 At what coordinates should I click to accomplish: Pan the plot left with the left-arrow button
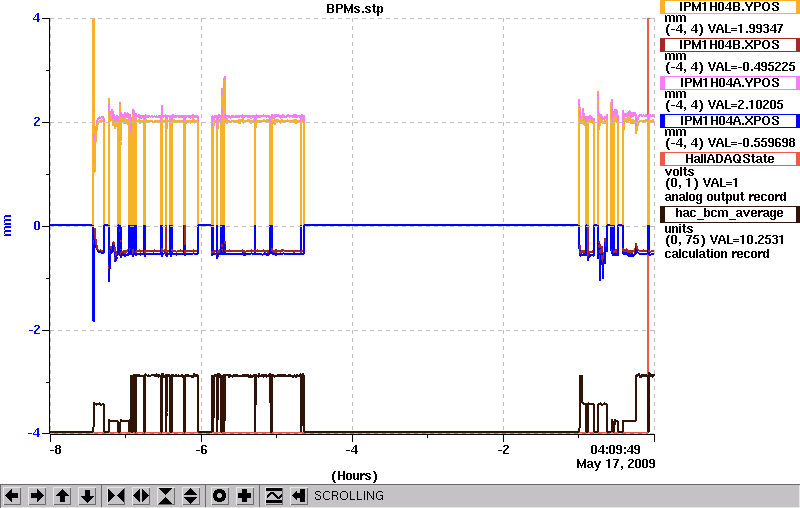coord(12,496)
